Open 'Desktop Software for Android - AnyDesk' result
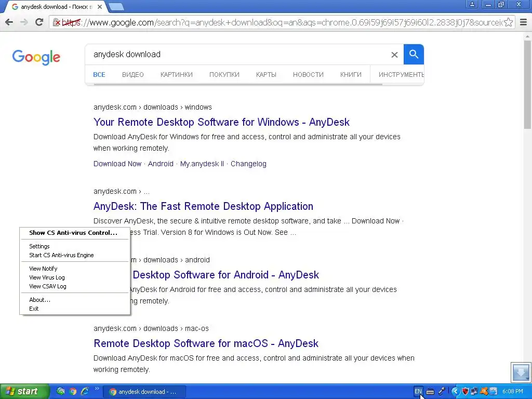 225,275
